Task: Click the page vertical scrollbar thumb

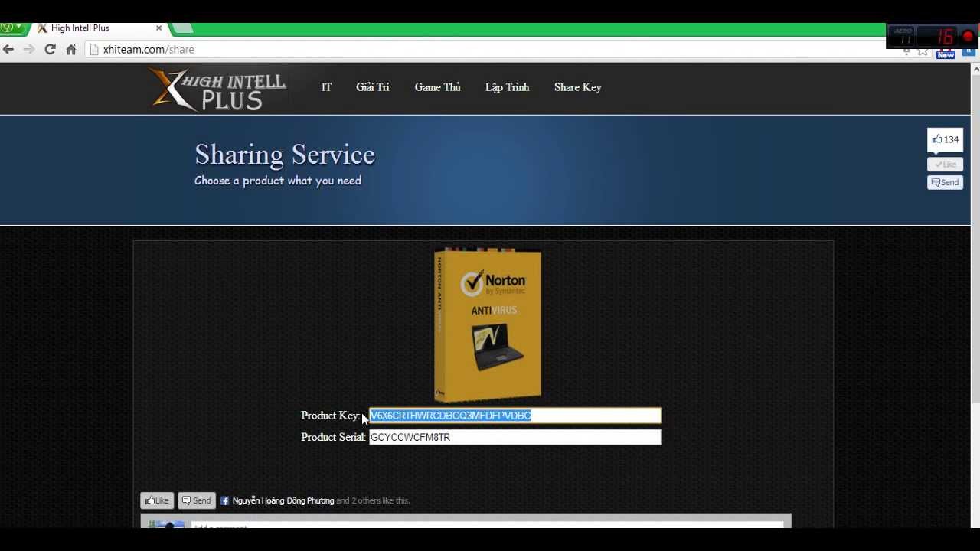Action: tap(975, 237)
